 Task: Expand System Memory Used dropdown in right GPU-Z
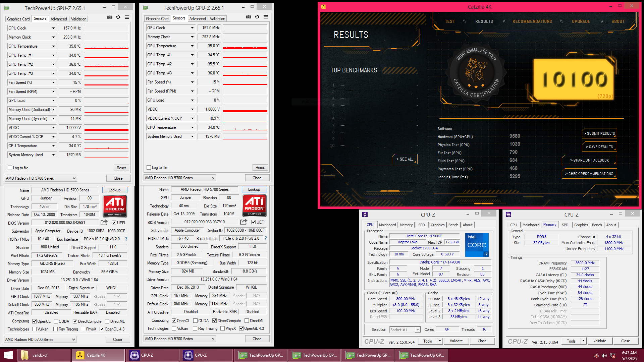point(192,136)
